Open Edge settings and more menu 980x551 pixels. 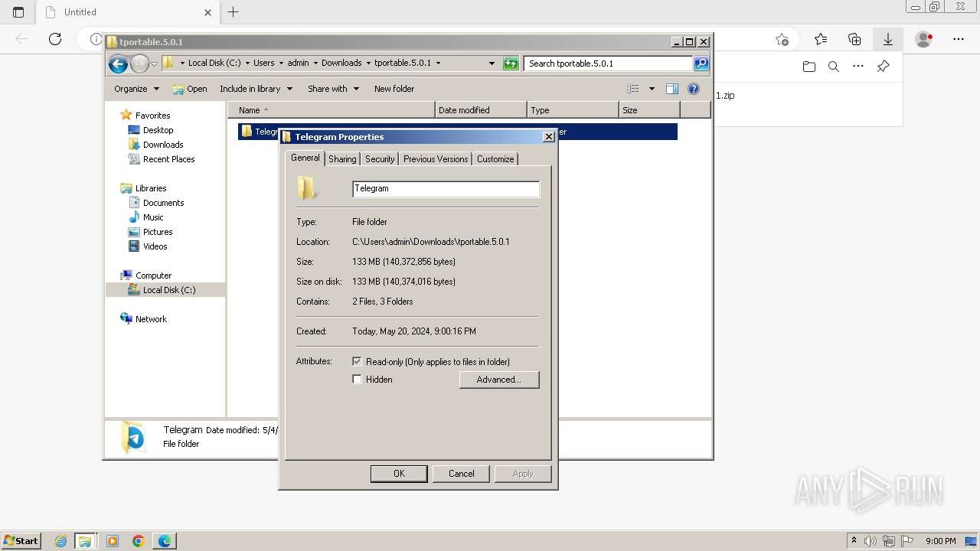coord(959,39)
